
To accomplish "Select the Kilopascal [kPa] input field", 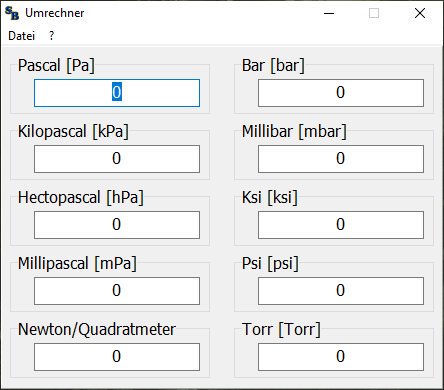I will click(x=117, y=159).
